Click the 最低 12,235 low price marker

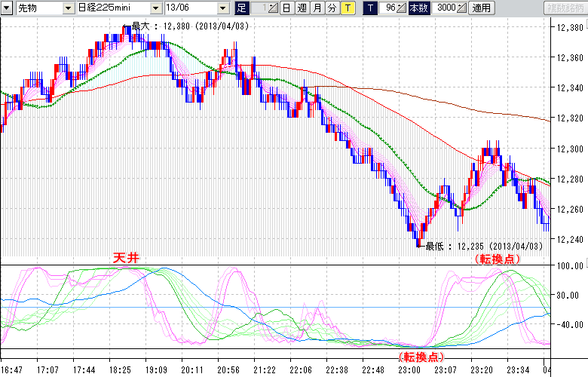point(482,246)
